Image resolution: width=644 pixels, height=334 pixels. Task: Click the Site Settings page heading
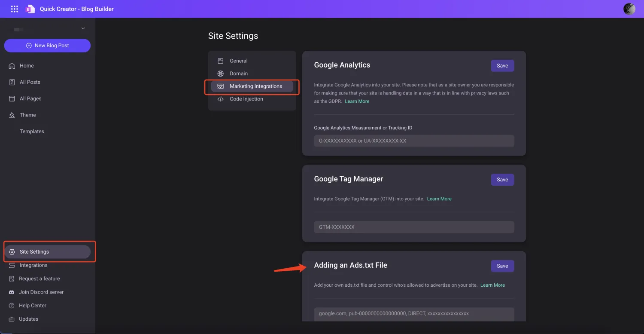click(233, 36)
